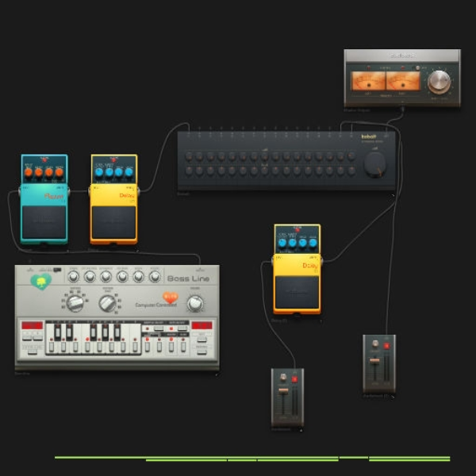The image size is (476, 476).
Task: Toggle the upper yellow Delay pedal footswitch
Action: tap(113, 222)
